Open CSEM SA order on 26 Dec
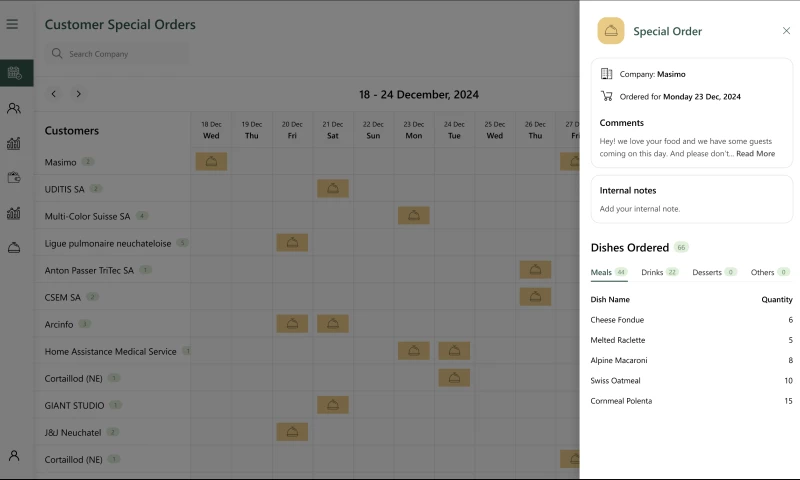 click(x=535, y=297)
